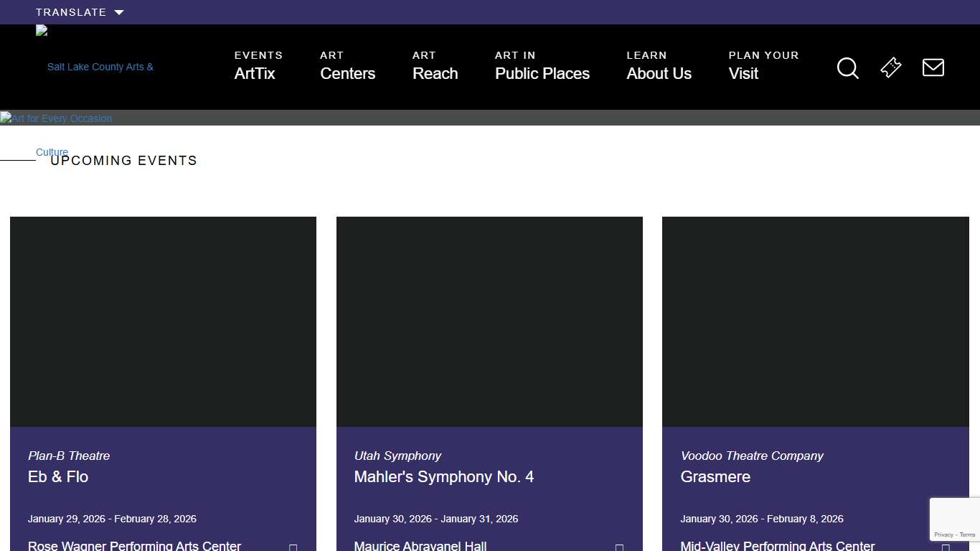This screenshot has height=551, width=980.
Task: Click the ticket icon in header
Action: (890, 67)
